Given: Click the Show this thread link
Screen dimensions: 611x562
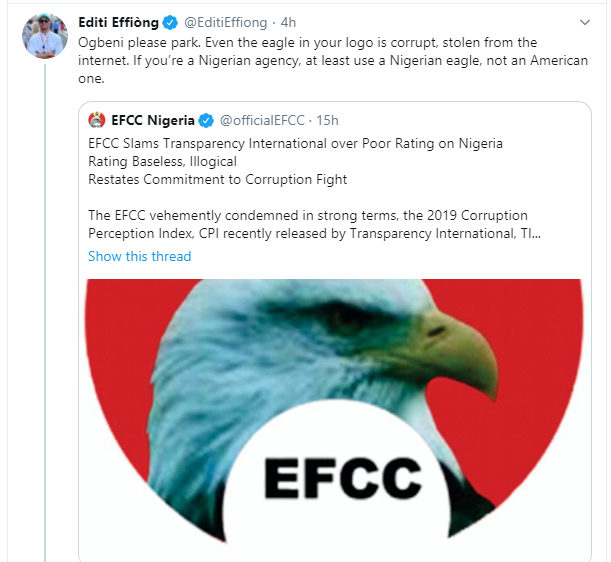Looking at the screenshot, I should [x=139, y=256].
